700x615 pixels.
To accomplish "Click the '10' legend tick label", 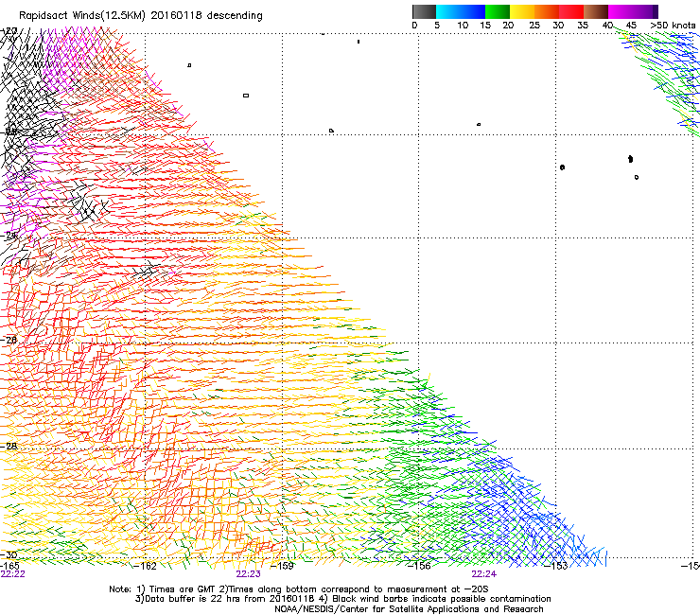I will (463, 26).
